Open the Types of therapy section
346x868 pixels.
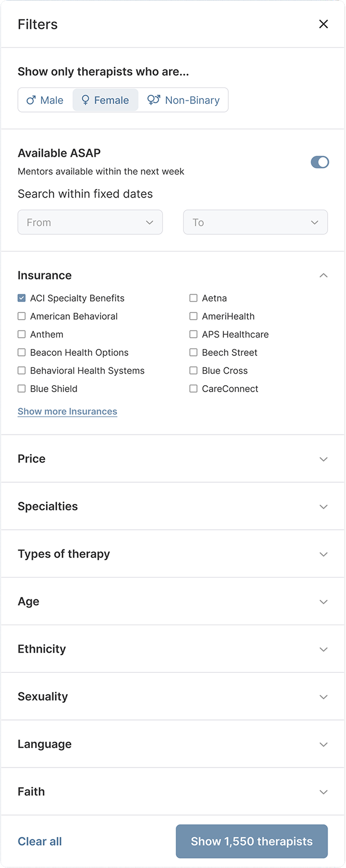coord(324,555)
